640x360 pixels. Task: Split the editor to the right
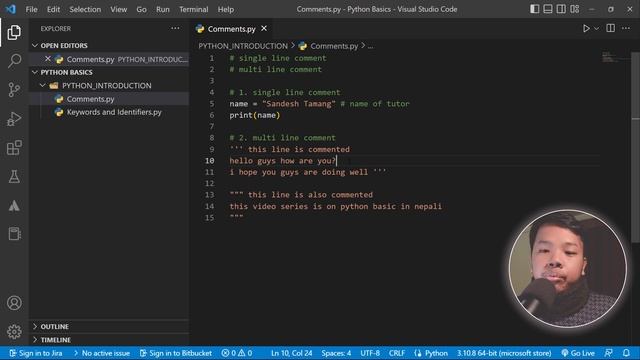pyautogui.click(x=611, y=28)
